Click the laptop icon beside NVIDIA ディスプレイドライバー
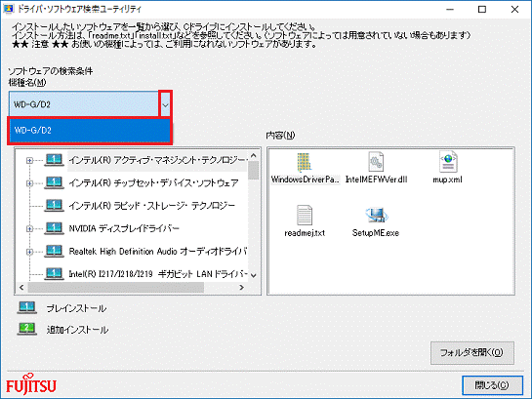 54,228
